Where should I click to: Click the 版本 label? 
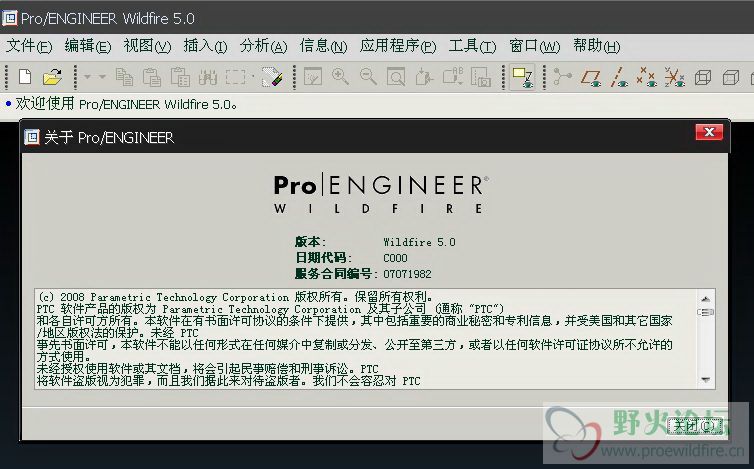(310, 241)
